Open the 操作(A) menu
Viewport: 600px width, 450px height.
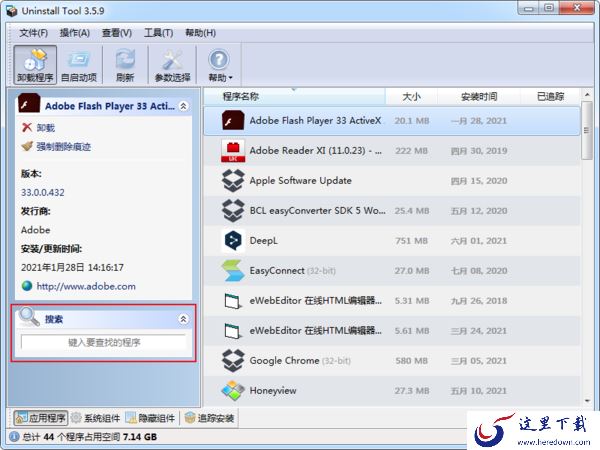pos(75,33)
